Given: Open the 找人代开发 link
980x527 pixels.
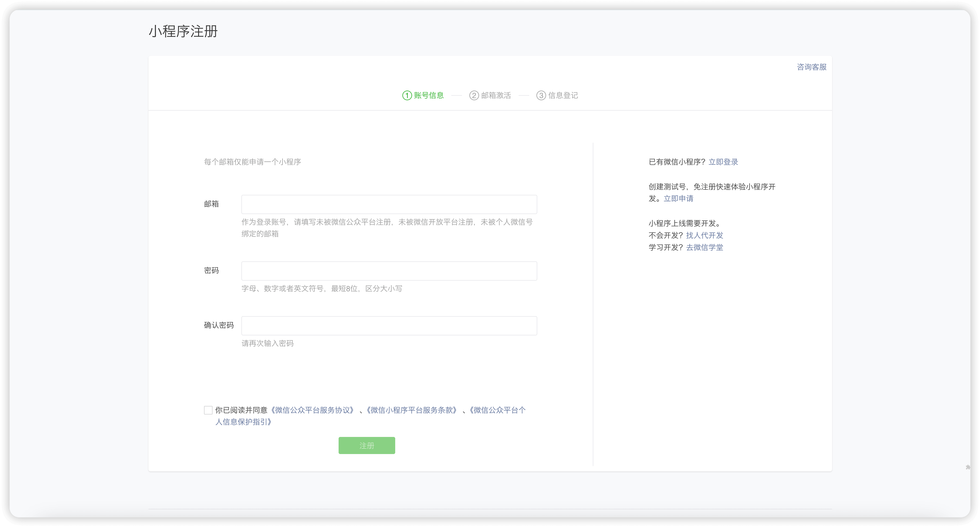Looking at the screenshot, I should click(x=704, y=235).
